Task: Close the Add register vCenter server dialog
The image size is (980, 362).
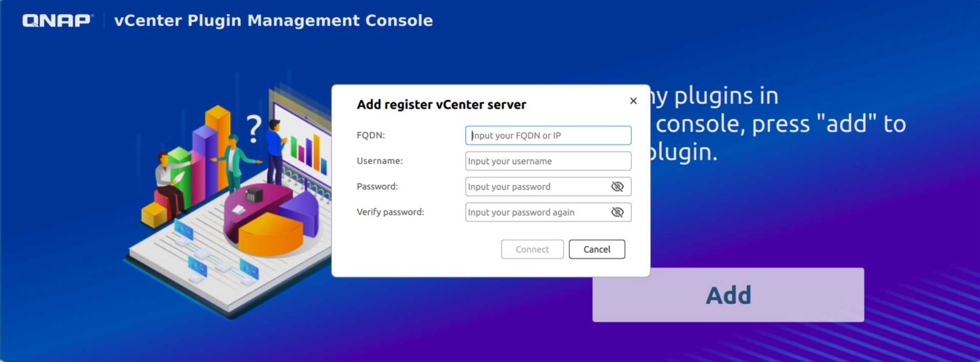Action: [633, 101]
